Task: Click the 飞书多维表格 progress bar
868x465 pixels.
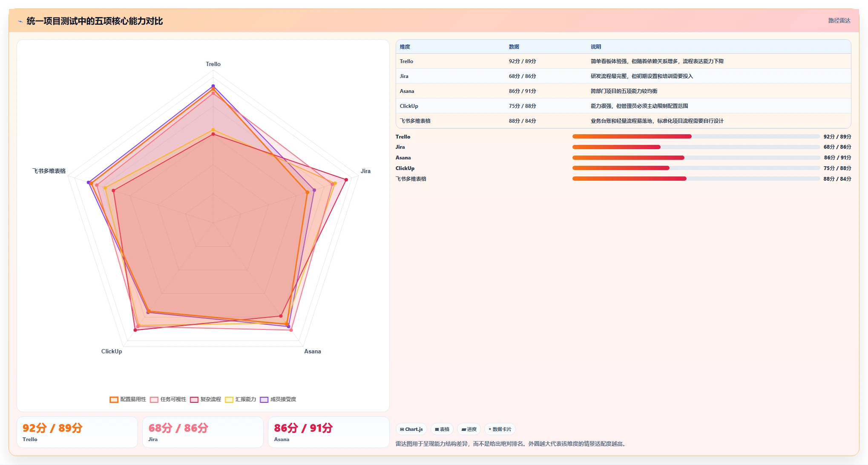Action: 696,179
